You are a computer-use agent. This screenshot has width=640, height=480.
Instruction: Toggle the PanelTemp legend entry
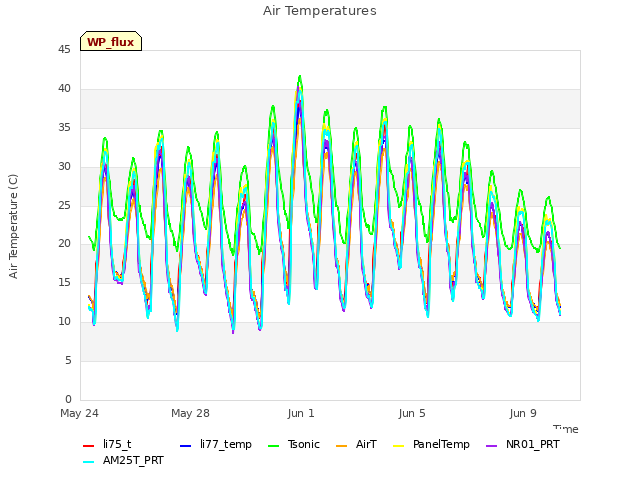pyautogui.click(x=431, y=444)
